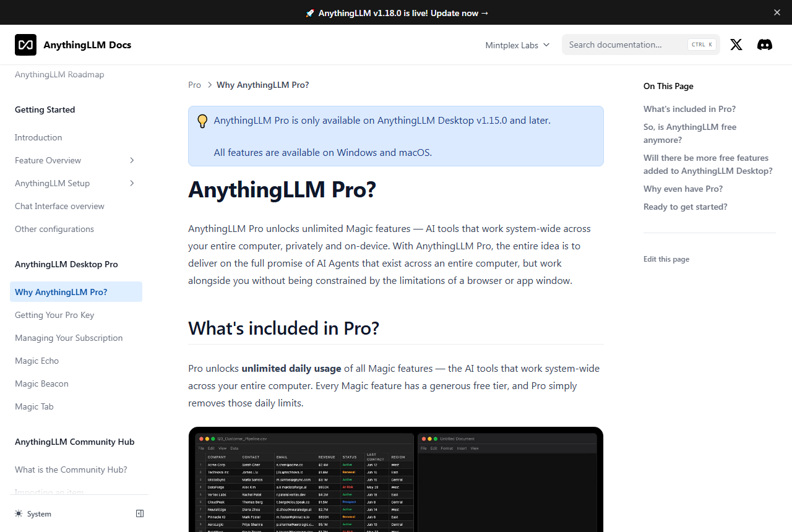Open Other configurations page
This screenshot has width=792, height=532.
(54, 229)
